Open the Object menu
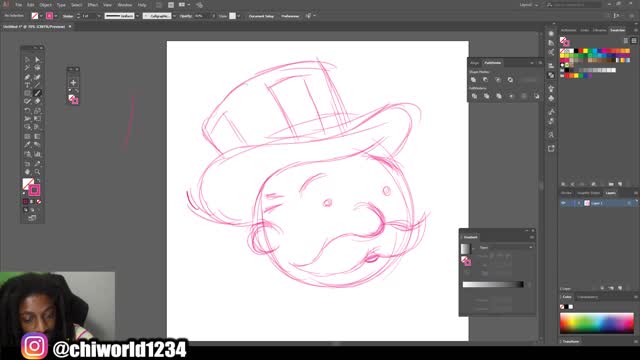Image resolution: width=640 pixels, height=360 pixels. [45, 5]
